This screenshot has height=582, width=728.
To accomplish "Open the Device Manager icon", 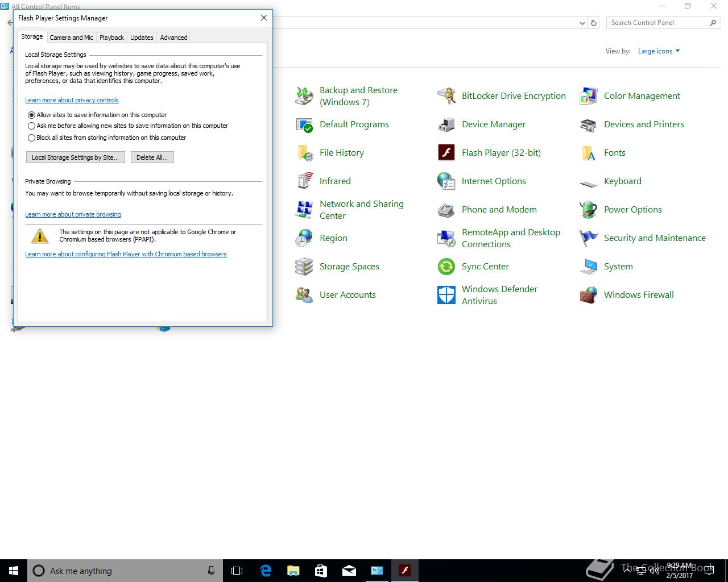I will tap(446, 124).
